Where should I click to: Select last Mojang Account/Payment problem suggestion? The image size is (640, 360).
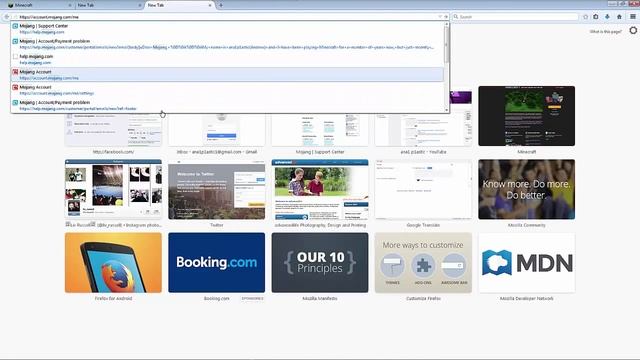click(228, 105)
